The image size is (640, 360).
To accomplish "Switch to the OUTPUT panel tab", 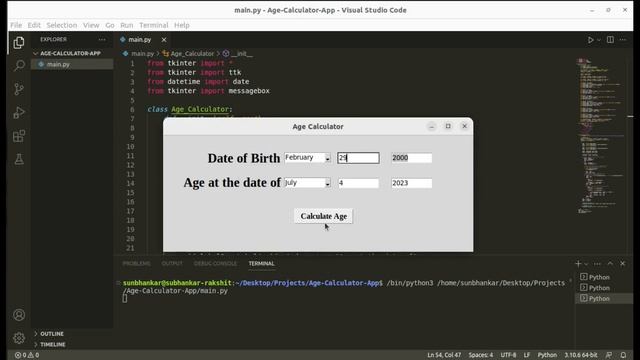I will pyautogui.click(x=172, y=264).
